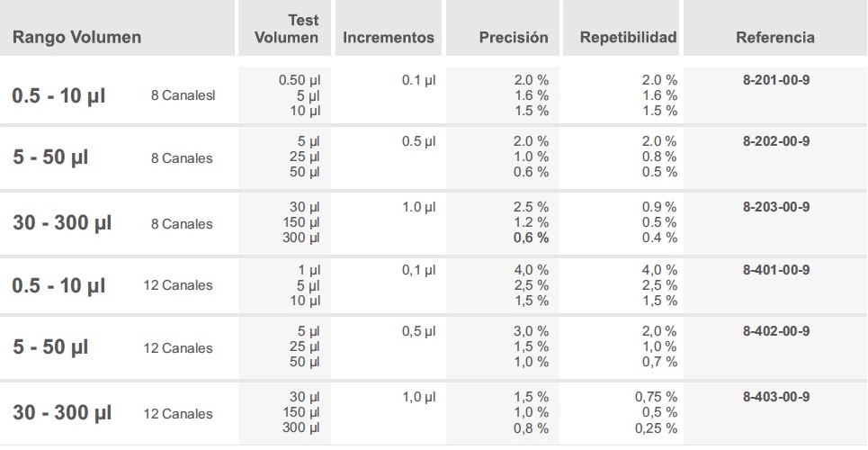Click the Test Volumen column header
The width and height of the screenshot is (868, 450).
tap(286, 29)
